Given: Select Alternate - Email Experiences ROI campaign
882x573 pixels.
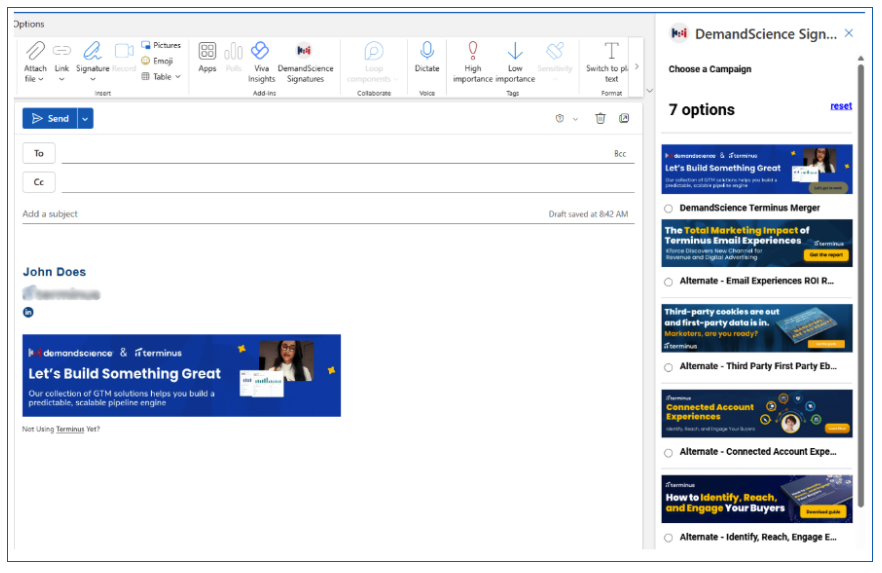Looking at the screenshot, I should click(x=668, y=282).
